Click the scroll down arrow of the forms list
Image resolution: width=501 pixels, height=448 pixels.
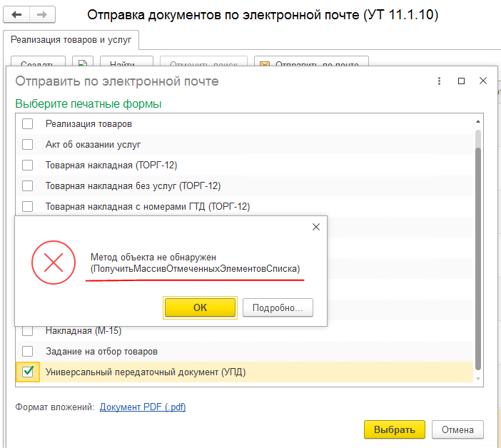(478, 379)
